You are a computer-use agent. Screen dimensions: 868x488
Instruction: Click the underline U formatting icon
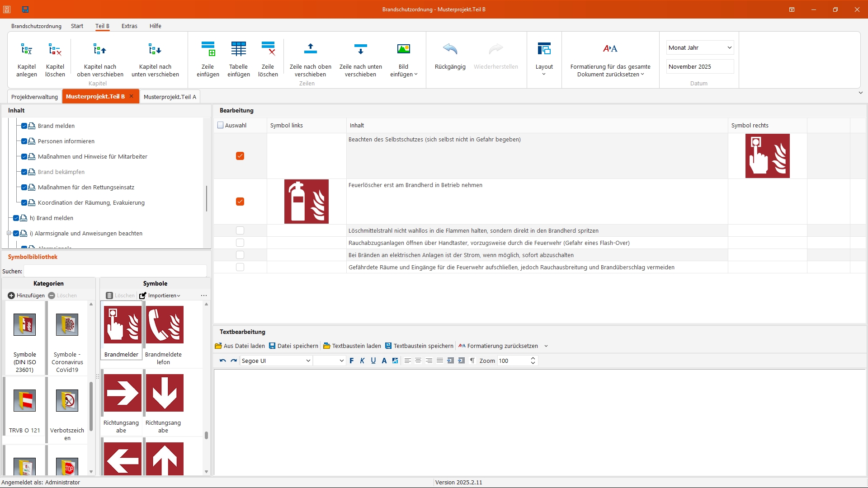pos(373,361)
